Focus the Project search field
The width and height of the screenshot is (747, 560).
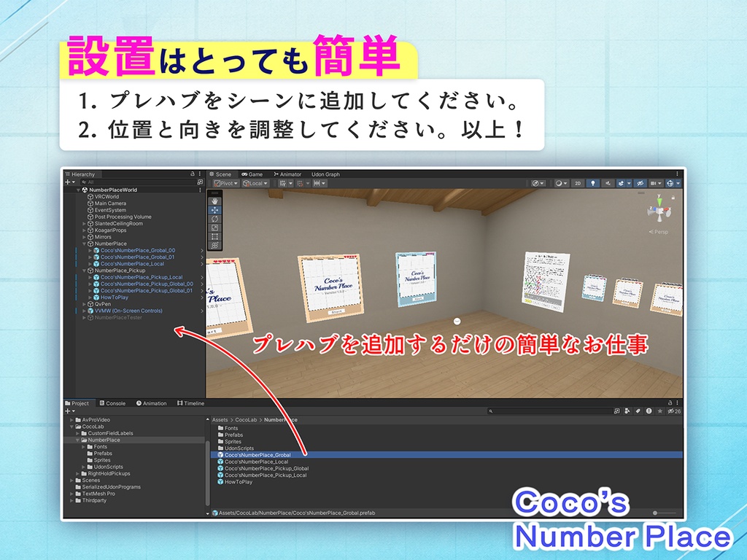549,411
